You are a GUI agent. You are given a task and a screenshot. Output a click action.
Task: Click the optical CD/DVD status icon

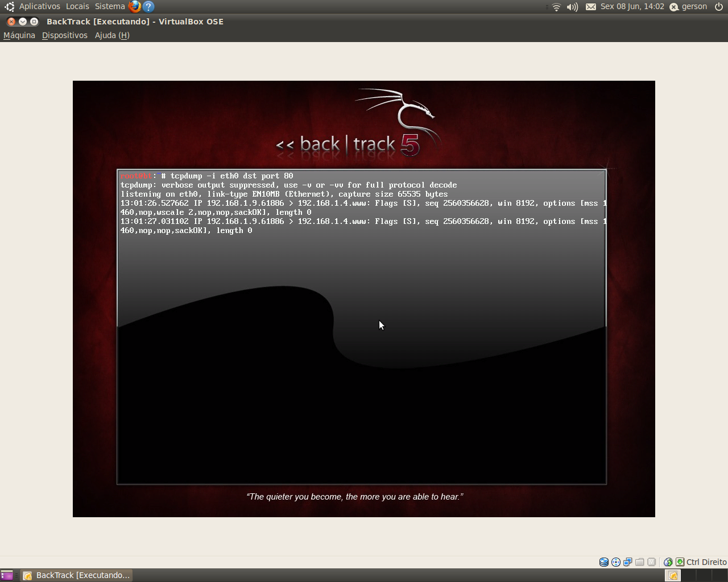coord(616,562)
